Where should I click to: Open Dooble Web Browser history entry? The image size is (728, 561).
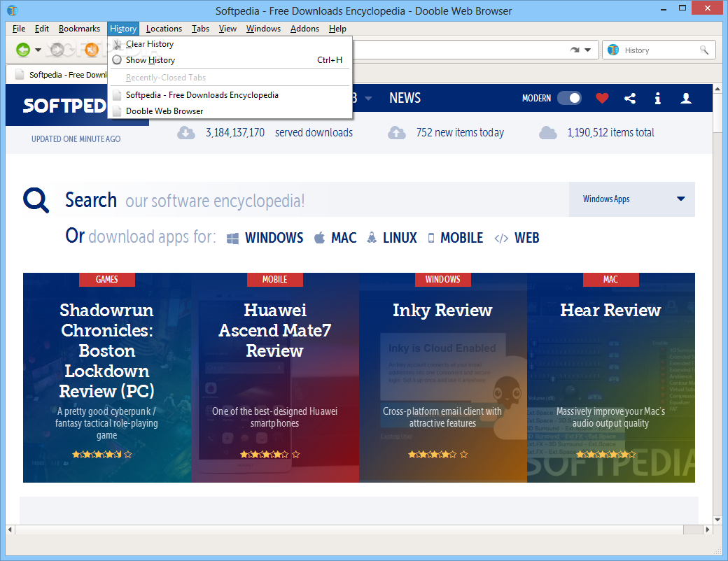[x=230, y=111]
